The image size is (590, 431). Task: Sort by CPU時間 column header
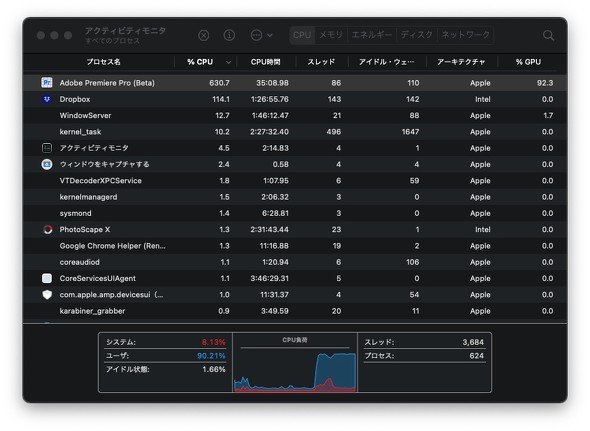266,62
